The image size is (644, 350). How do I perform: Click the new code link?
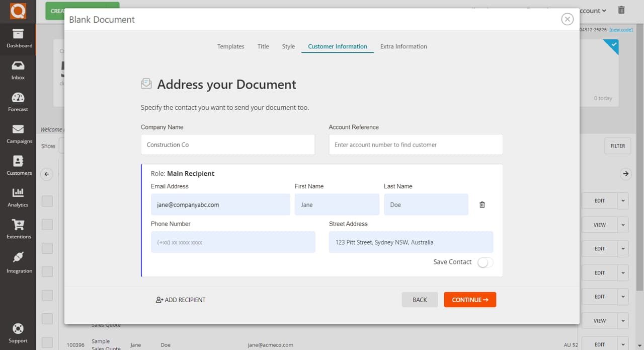click(621, 29)
